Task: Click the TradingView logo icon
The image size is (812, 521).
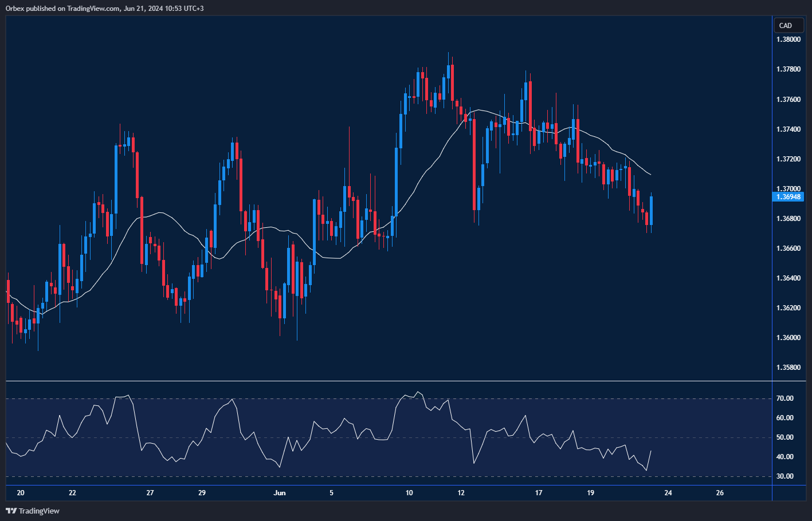Action: pos(11,511)
